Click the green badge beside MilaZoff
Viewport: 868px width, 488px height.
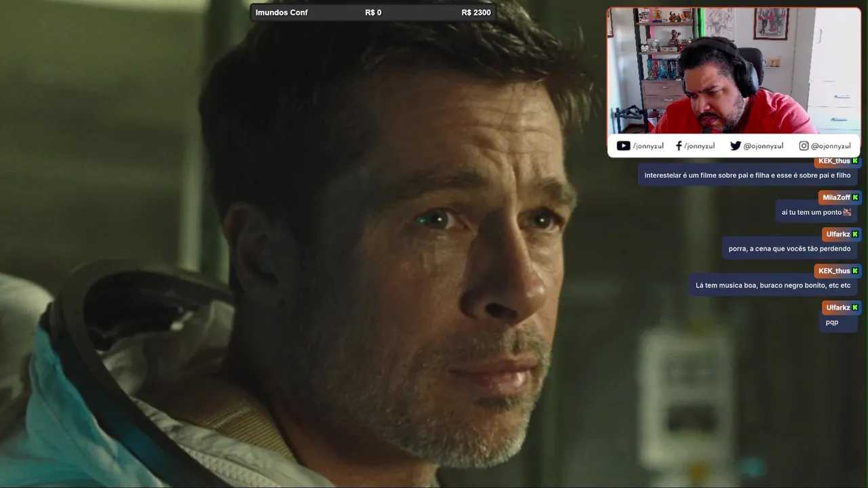[x=855, y=197]
